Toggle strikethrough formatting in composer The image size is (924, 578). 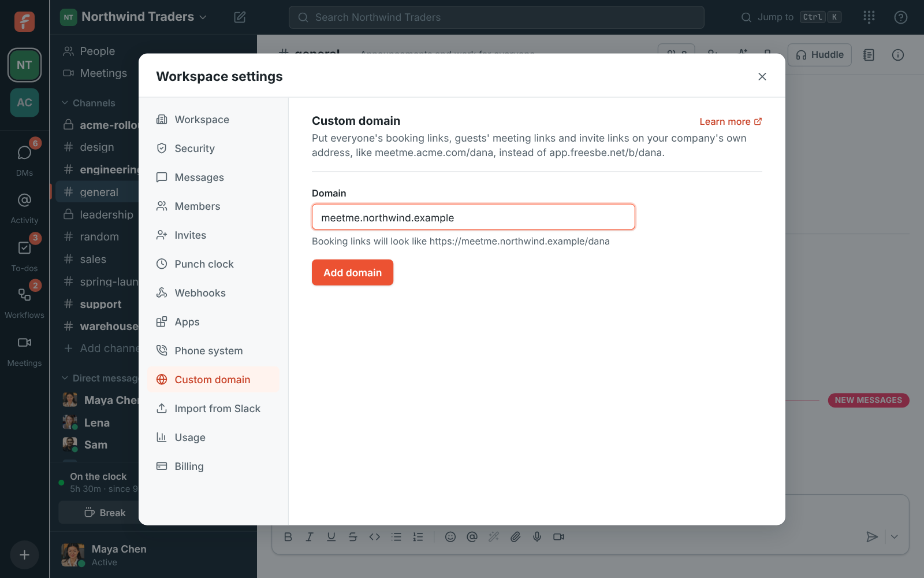(353, 537)
